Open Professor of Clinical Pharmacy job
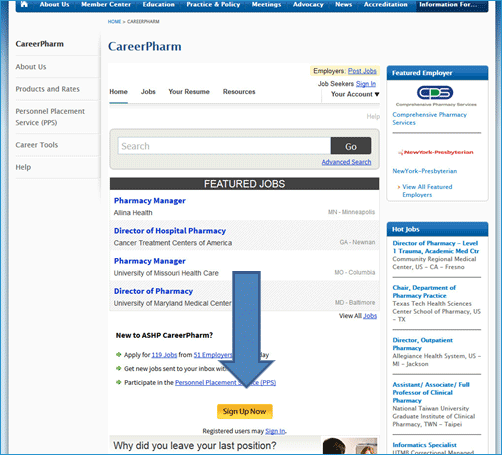Screen dimensions: 502x455 [x=431, y=393]
